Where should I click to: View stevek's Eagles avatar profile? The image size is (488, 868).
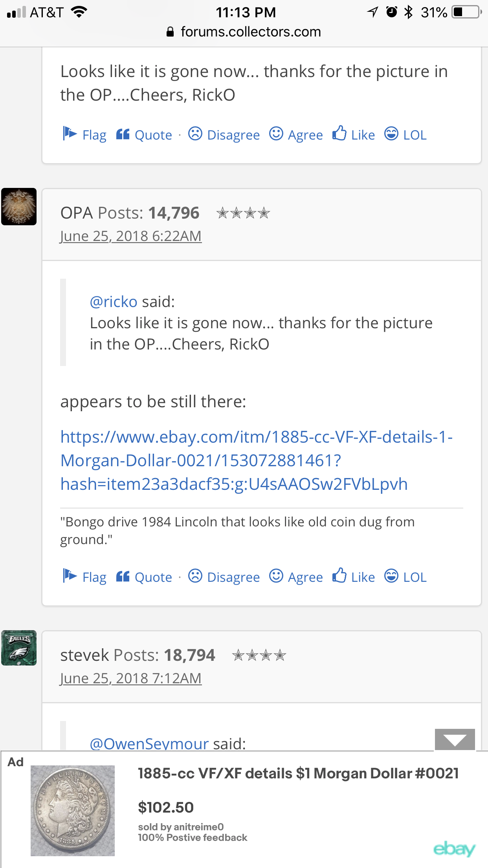19,648
